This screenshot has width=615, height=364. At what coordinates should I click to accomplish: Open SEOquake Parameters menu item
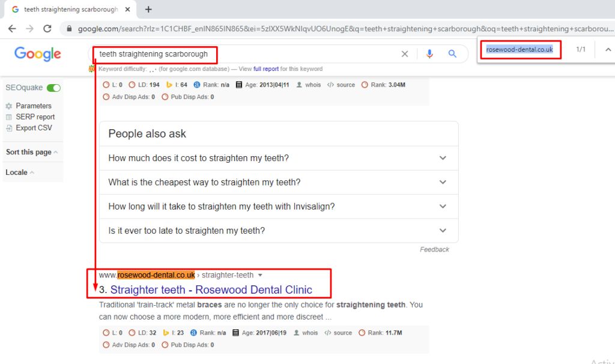point(33,106)
